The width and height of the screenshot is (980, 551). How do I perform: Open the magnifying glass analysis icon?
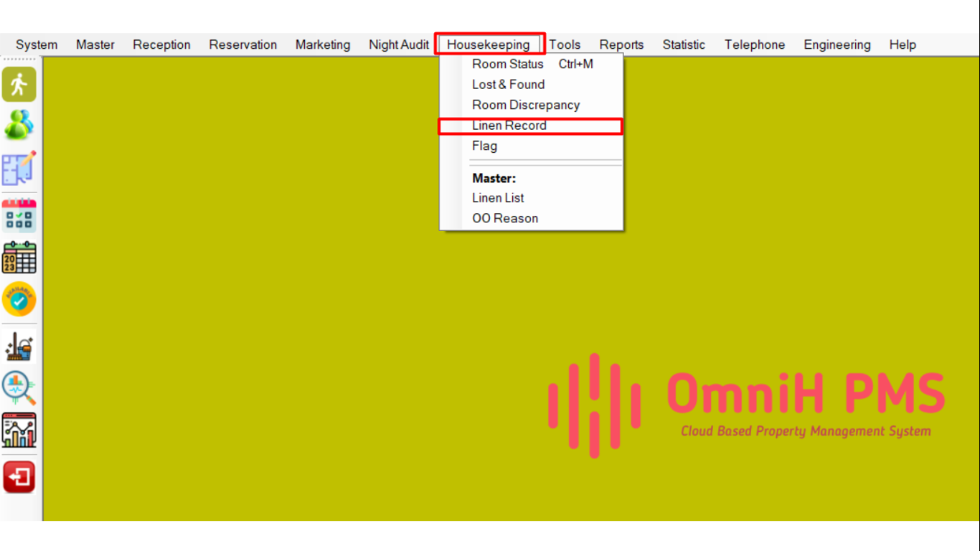pyautogui.click(x=19, y=388)
